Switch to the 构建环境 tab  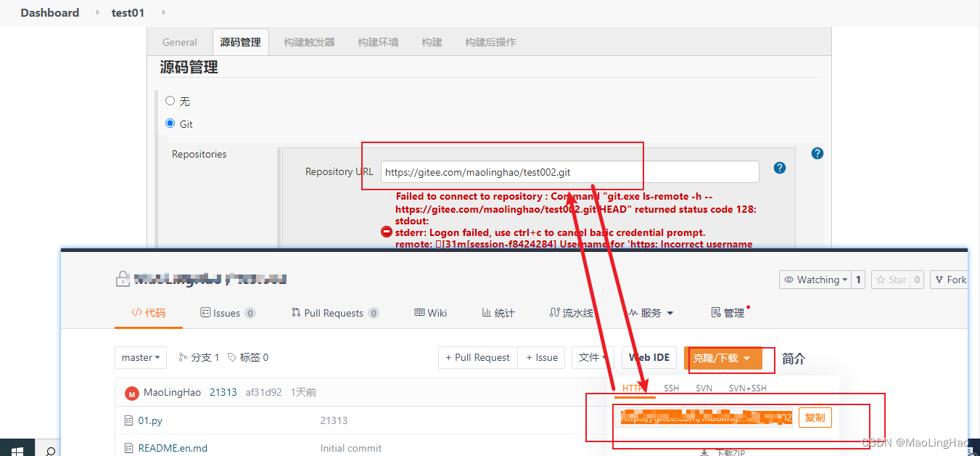tap(378, 42)
